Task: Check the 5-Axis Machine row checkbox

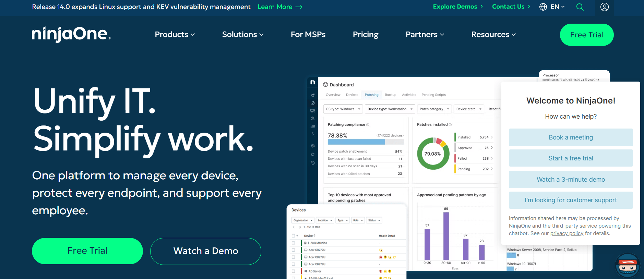Action: click(293, 243)
